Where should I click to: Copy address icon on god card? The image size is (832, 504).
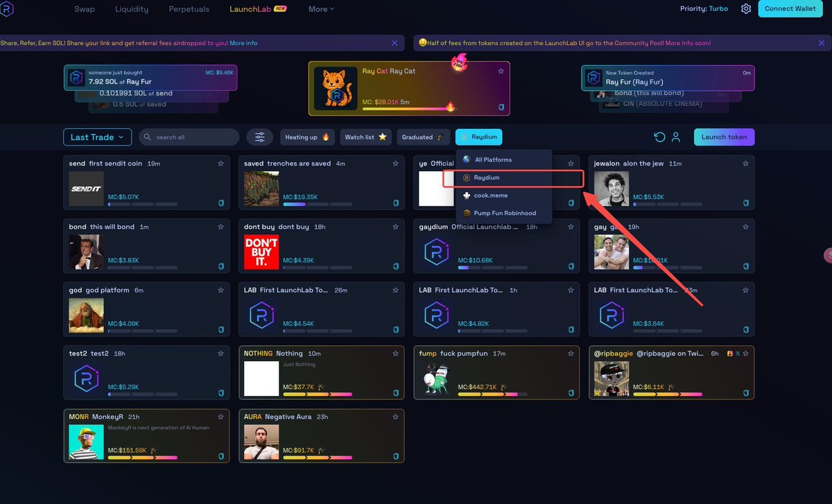(221, 329)
